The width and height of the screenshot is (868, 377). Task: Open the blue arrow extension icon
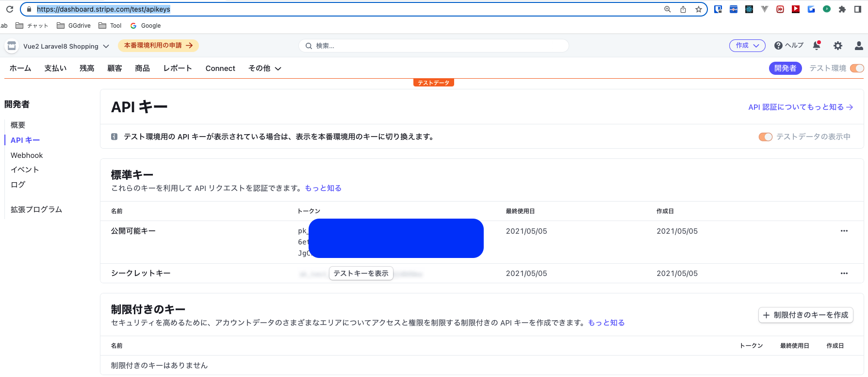(x=811, y=9)
